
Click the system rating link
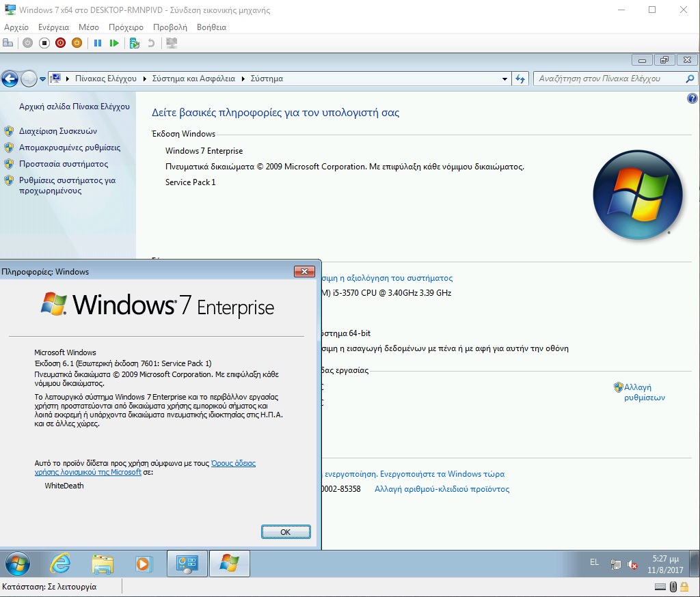387,278
